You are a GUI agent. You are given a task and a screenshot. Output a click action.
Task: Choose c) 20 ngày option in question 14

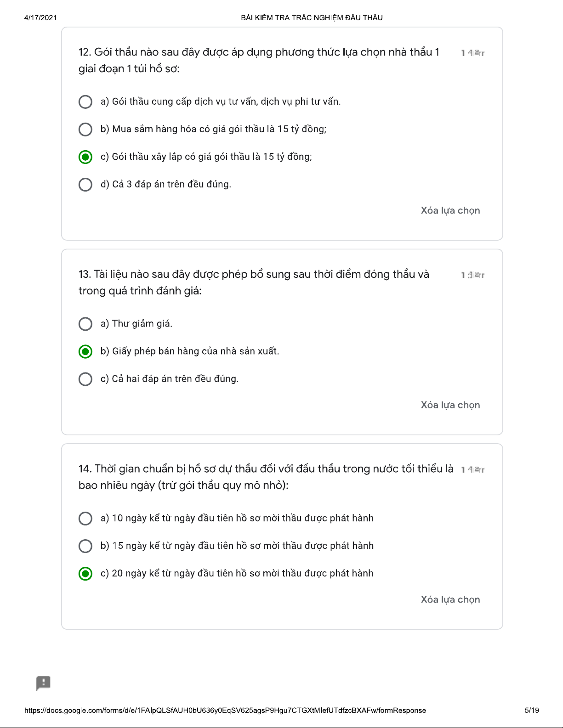(85, 574)
